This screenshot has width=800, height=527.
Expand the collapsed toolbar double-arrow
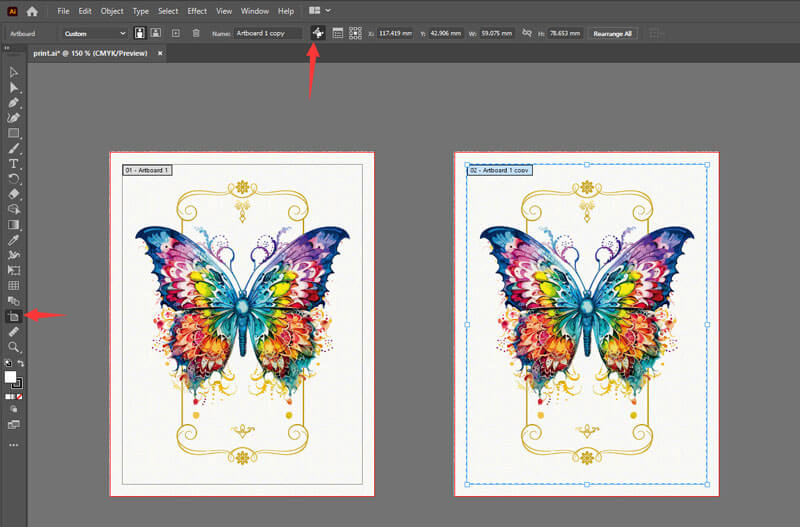click(7, 48)
